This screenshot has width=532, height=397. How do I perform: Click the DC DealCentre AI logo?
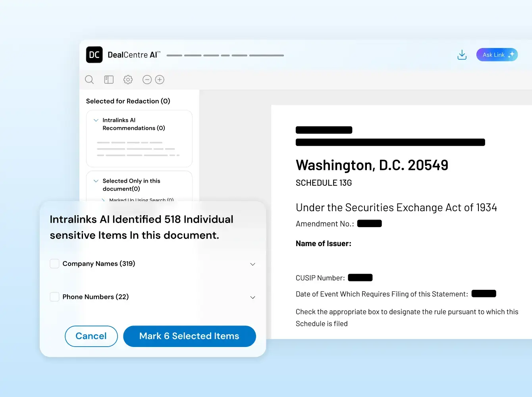click(x=94, y=54)
